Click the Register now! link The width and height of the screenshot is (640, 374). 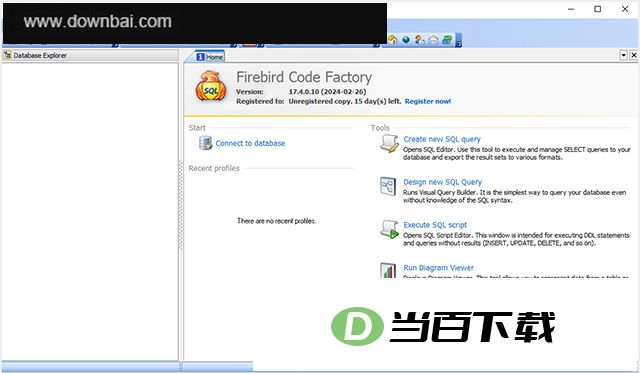pos(428,101)
